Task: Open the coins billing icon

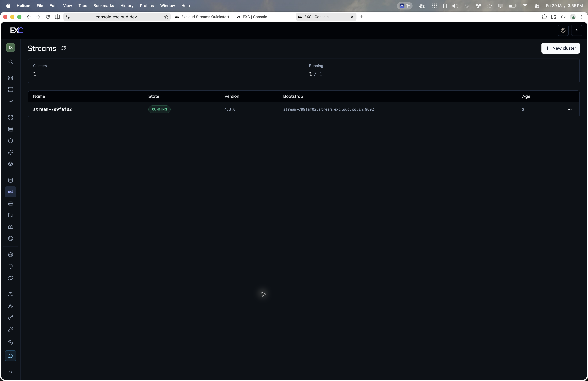Action: click(x=10, y=342)
